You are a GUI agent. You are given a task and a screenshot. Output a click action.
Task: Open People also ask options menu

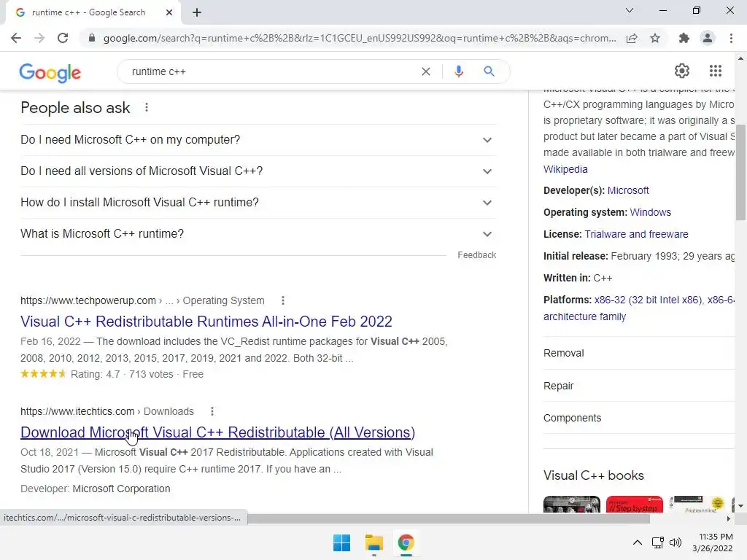point(146,108)
